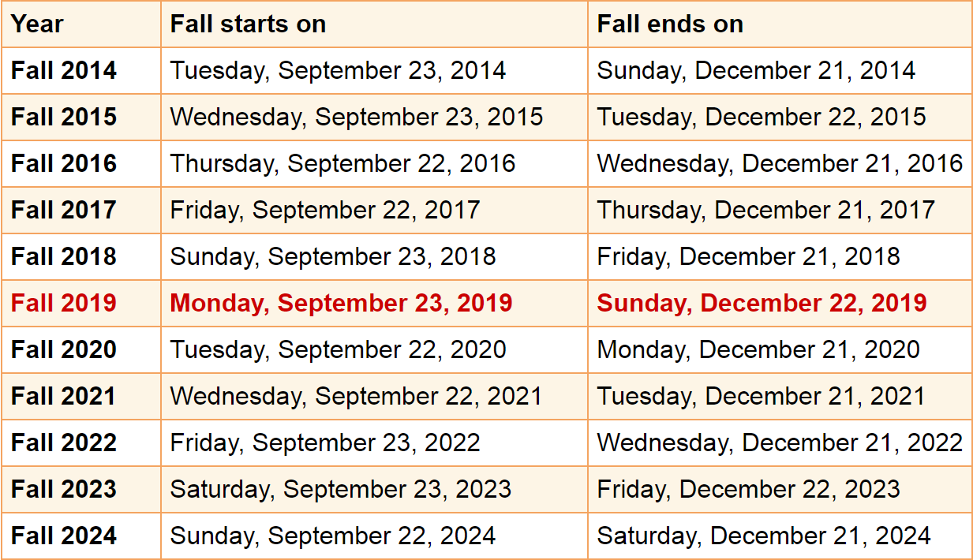Click 'Wednesday, September 23, 2015' start date

[x=357, y=117]
